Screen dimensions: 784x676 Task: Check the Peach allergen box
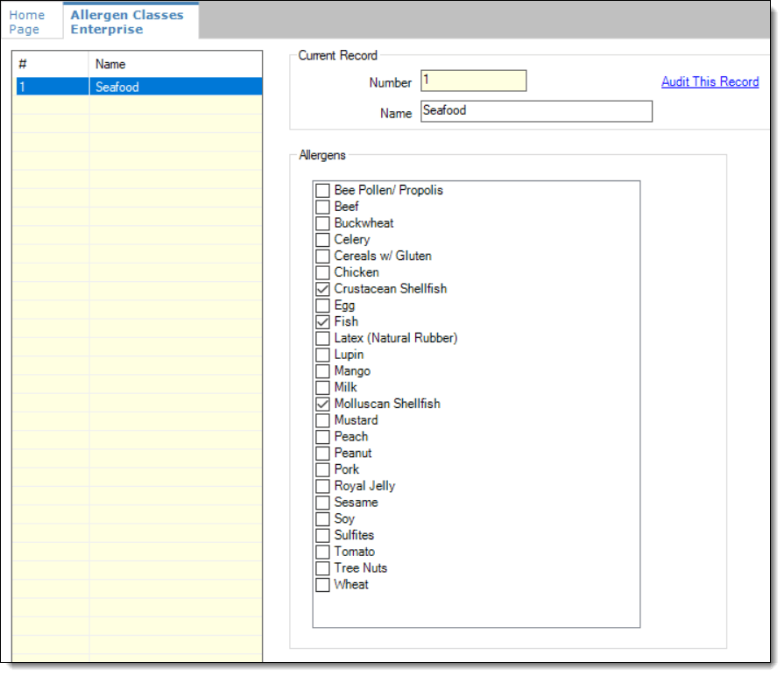[322, 437]
